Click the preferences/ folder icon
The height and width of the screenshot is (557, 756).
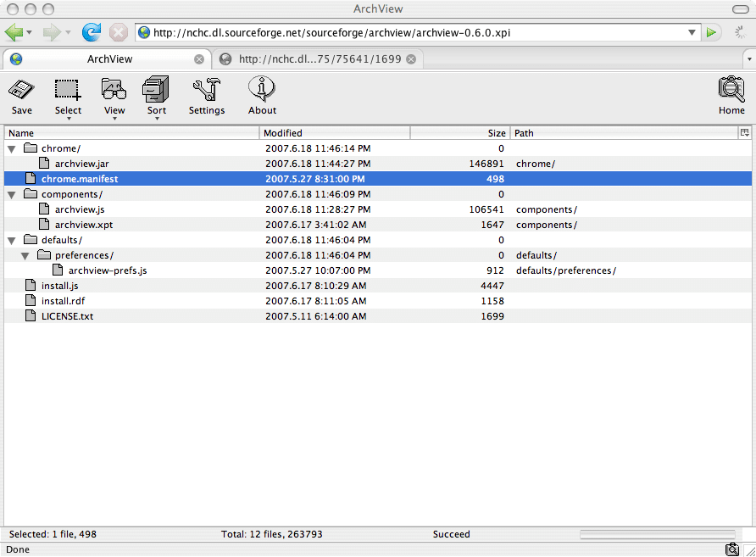pyautogui.click(x=44, y=254)
